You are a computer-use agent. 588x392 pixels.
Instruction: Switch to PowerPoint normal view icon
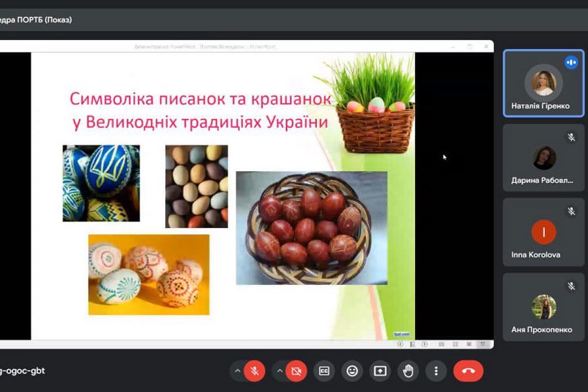coord(442,344)
